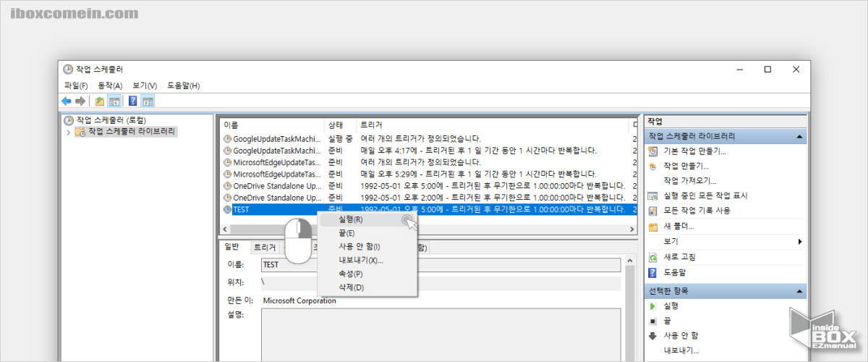Screen dimensions: 868x362
Task: Choose 끝(E) in the context menu
Action: (367, 233)
